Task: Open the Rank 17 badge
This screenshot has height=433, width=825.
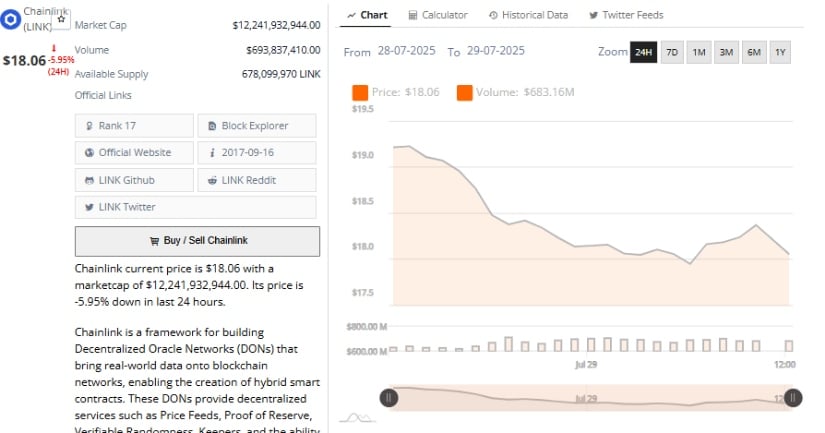Action: tap(134, 126)
